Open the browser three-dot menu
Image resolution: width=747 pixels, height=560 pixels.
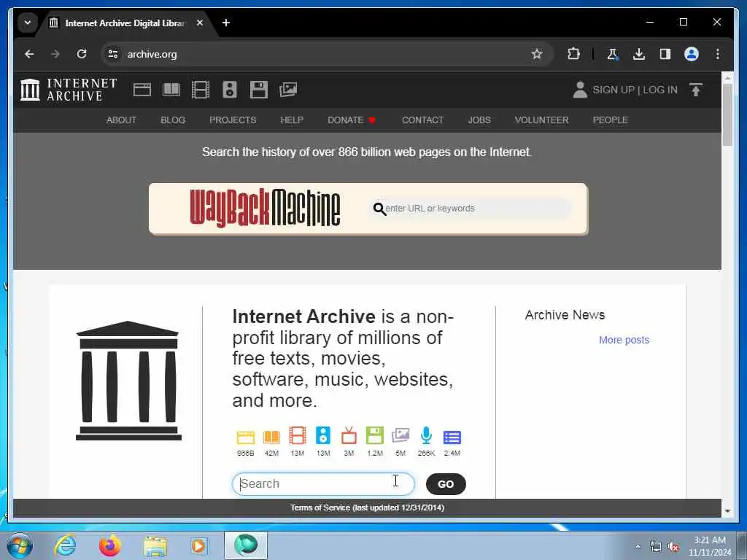click(x=718, y=54)
